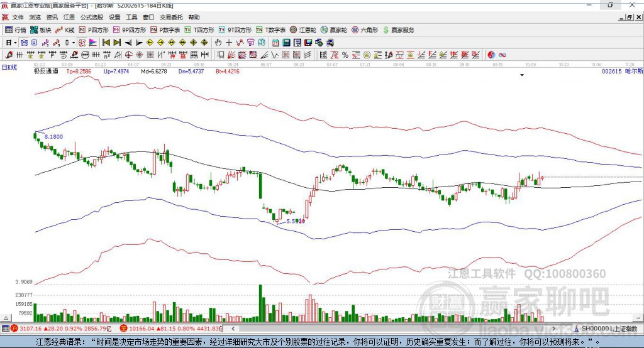This screenshot has height=348, width=644.
Task: Open the calendar icon in toolbar
Action: [x=275, y=43]
